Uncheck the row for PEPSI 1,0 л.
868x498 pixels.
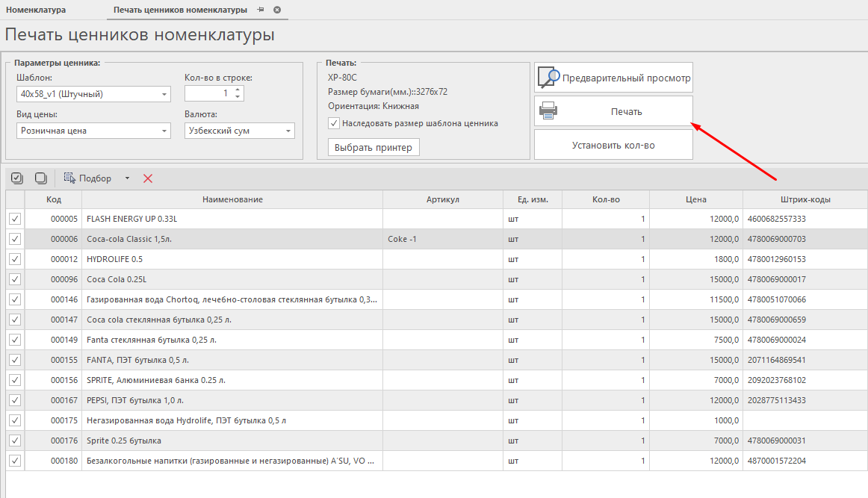point(15,400)
